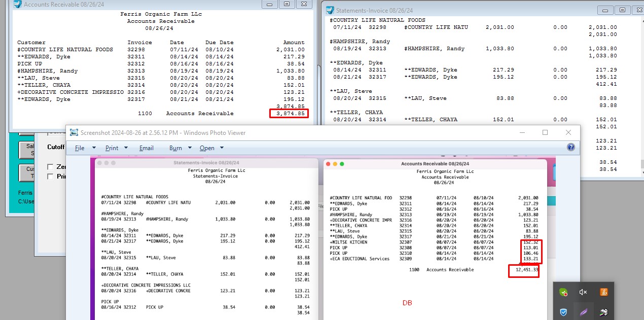This screenshot has width=644, height=320.
Task: Restore the Statements-Invoice window size
Action: [622, 10]
